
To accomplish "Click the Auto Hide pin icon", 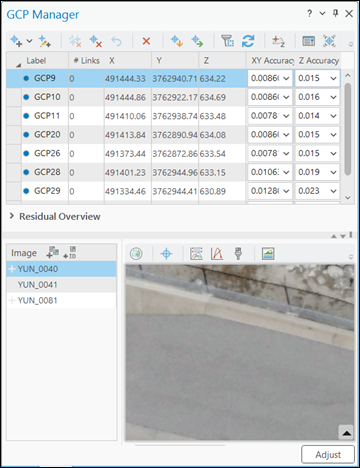I will (336, 13).
